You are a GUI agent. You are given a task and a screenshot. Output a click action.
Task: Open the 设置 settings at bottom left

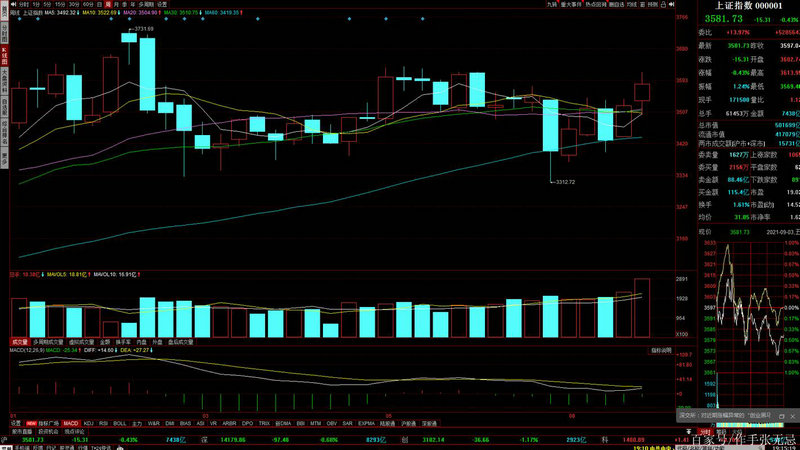click(x=15, y=424)
